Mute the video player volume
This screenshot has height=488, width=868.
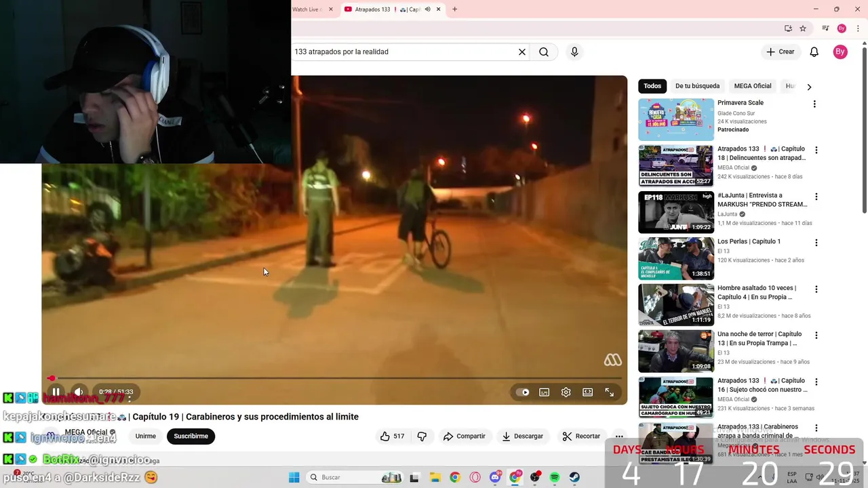pyautogui.click(x=79, y=392)
